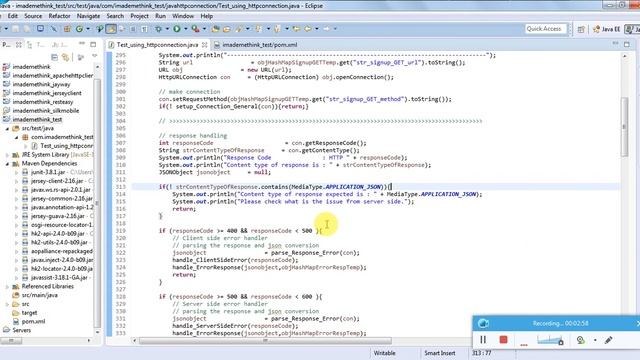Click the Open Perspective icon
Image resolution: width=640 pixels, height=360 pixels.
point(581,29)
